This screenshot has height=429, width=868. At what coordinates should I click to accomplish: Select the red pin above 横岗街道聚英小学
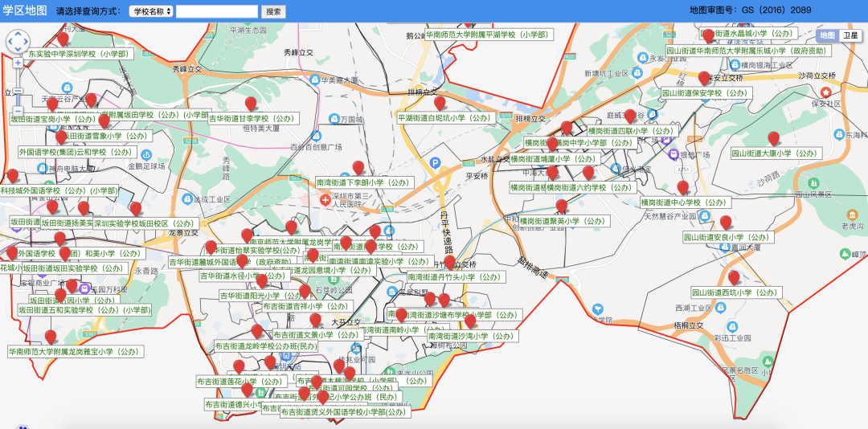561,207
